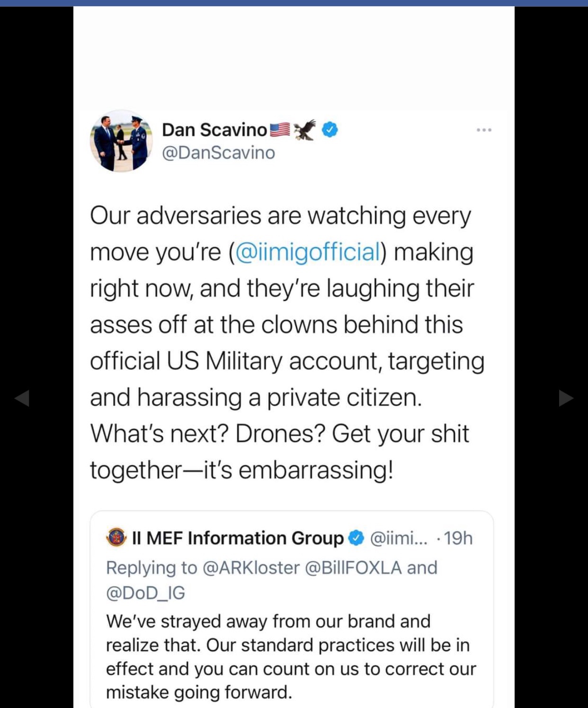Click Dan Scavino's profile picture

pos(121,141)
